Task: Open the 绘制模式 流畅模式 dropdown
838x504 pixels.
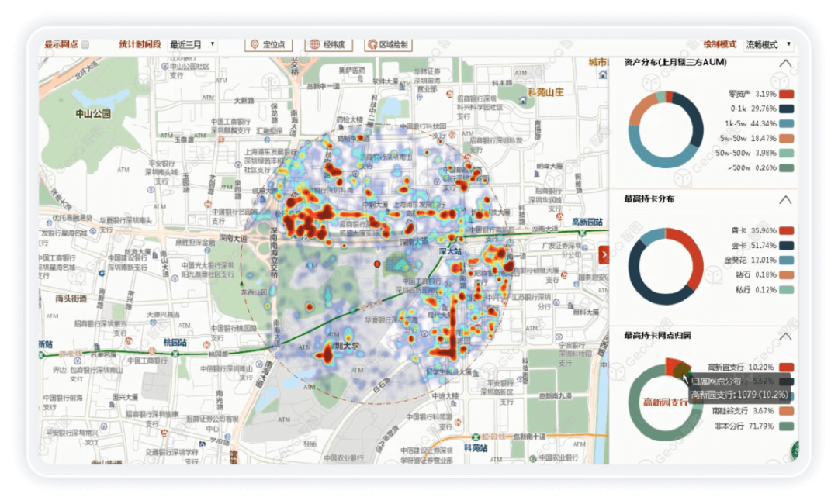Action: 768,45
